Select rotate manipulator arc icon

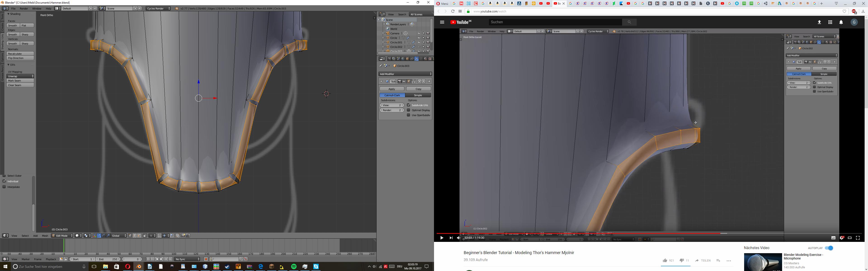pos(104,236)
